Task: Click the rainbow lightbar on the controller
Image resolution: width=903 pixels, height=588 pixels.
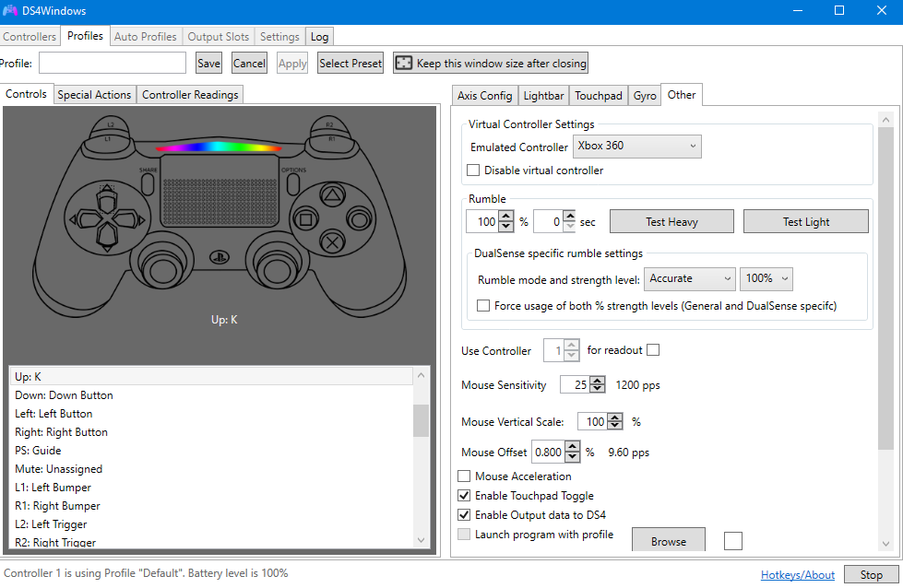Action: [x=219, y=147]
